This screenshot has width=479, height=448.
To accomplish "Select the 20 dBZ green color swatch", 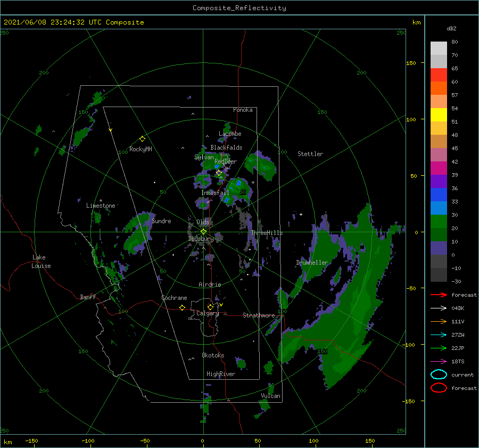I will (x=439, y=221).
